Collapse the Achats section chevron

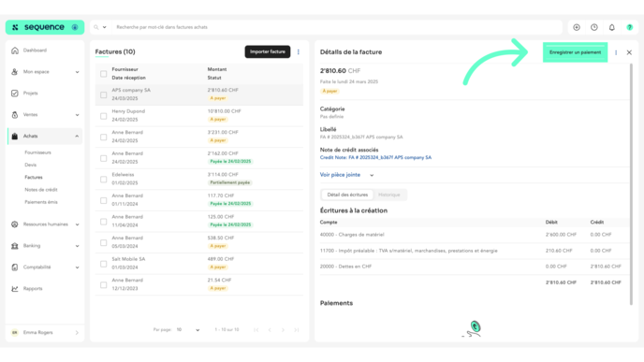77,137
